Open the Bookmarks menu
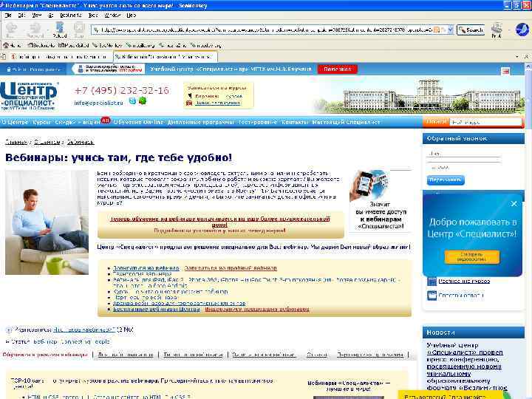 click(x=71, y=16)
